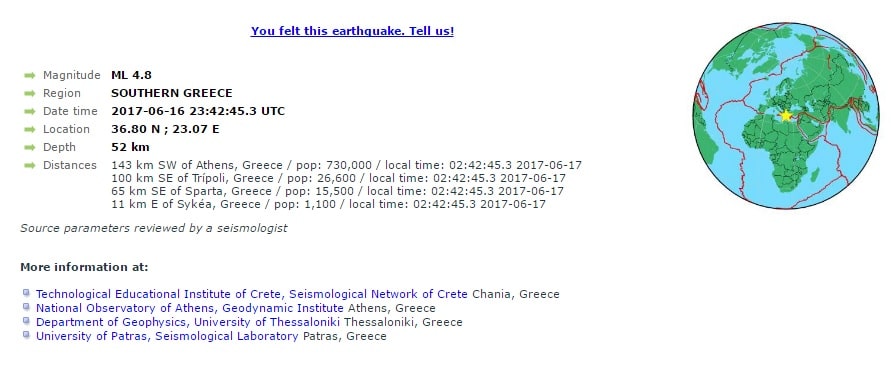Open Technological Educational Institute of Crete link
The image size is (891, 378).
coord(252,294)
